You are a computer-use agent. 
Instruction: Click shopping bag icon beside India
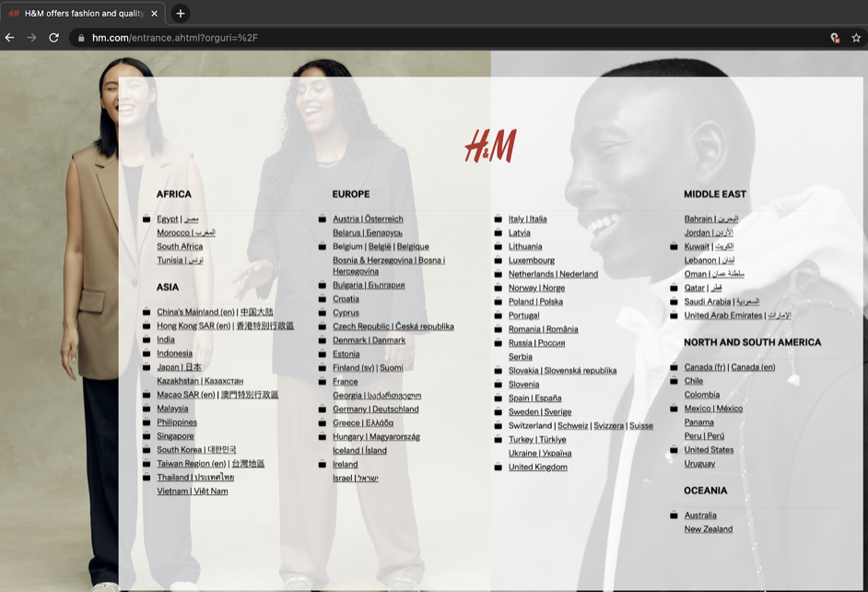point(147,339)
